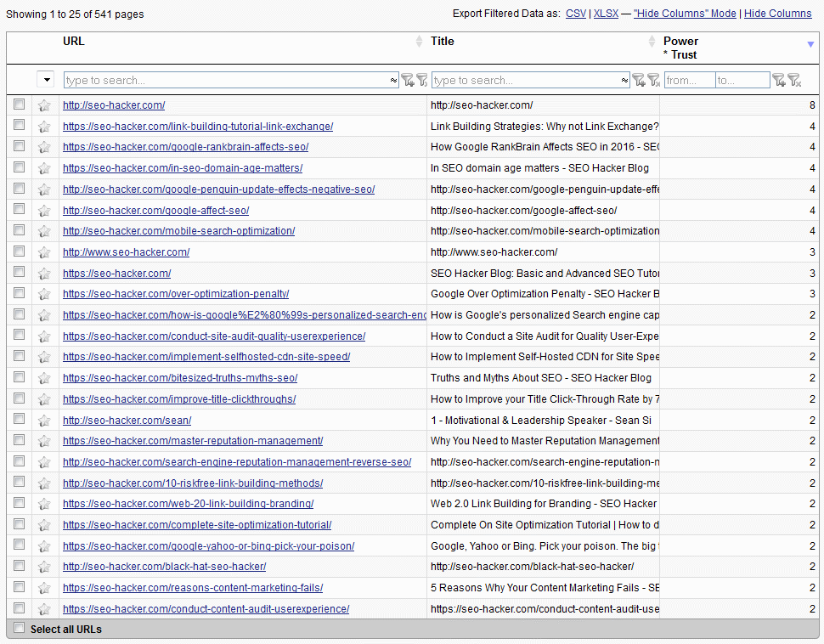Apply the Title column filter icon
Image resolution: width=824 pixels, height=644 pixels.
[638, 80]
